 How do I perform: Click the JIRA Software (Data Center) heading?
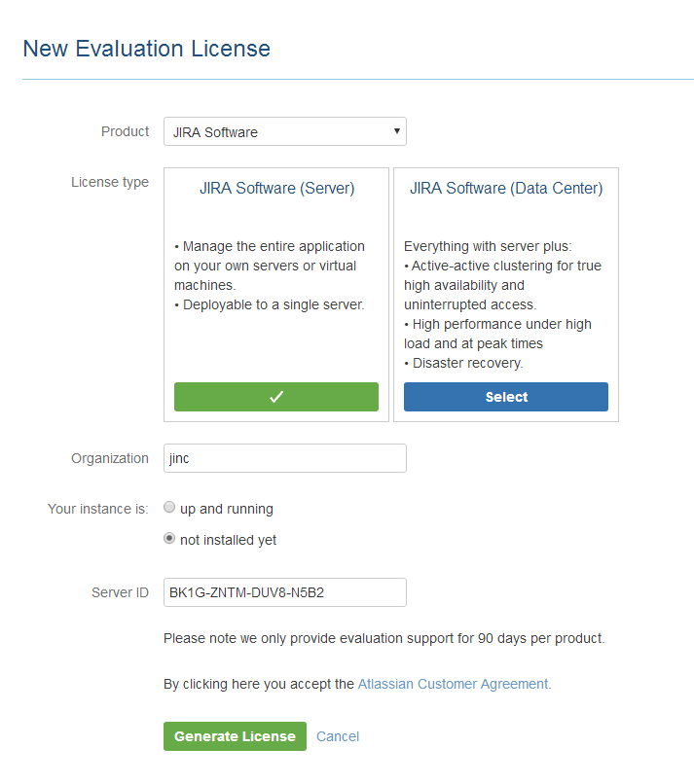coord(506,188)
